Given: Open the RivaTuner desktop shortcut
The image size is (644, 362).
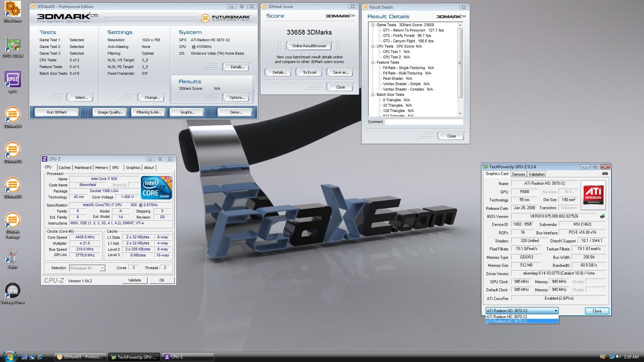Looking at the screenshot, I should [12, 11].
